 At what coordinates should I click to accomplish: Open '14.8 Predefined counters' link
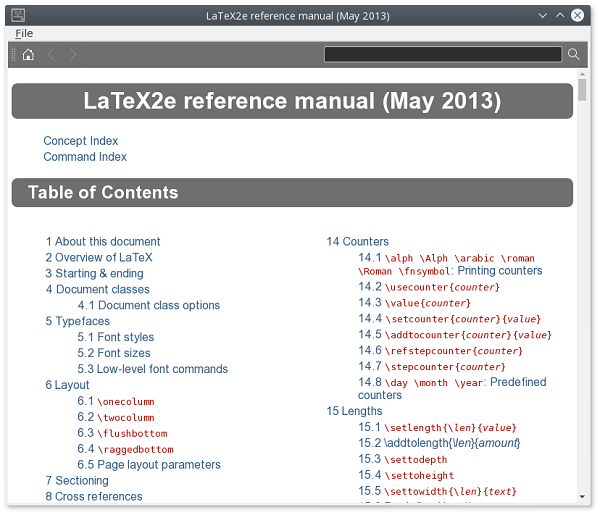pos(452,388)
